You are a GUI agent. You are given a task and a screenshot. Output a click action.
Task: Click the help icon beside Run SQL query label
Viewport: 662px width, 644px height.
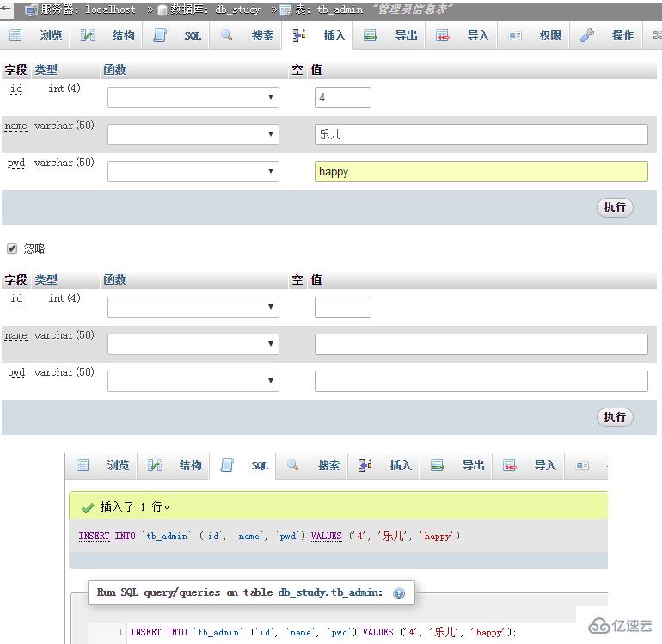(x=399, y=593)
